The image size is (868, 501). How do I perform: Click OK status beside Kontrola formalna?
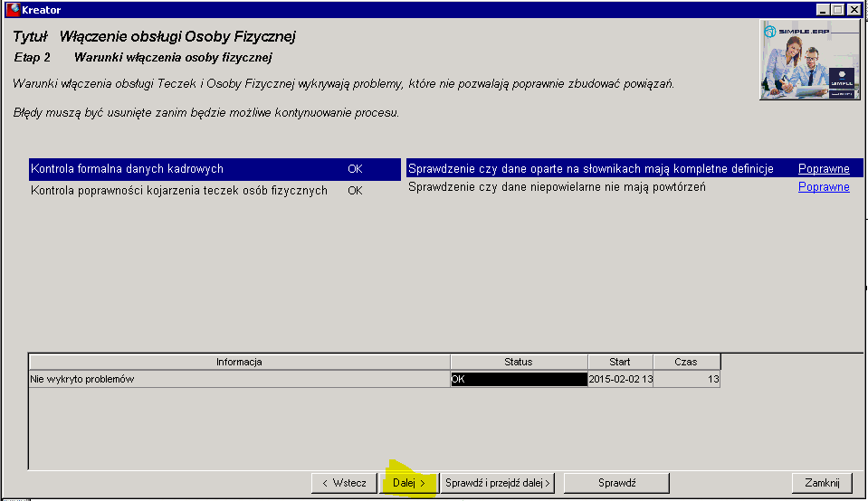pyautogui.click(x=355, y=169)
